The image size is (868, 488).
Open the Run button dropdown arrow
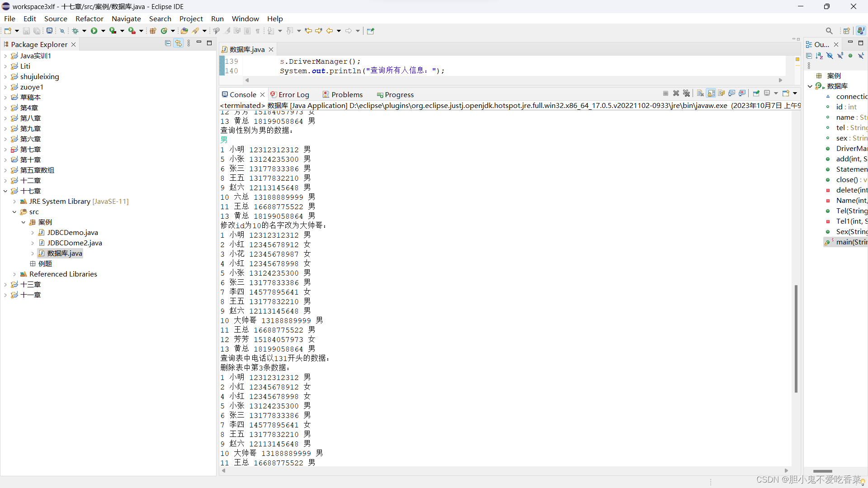tap(103, 31)
